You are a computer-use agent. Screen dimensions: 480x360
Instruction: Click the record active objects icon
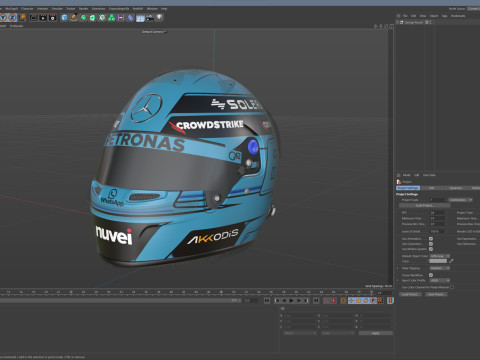tap(326, 301)
